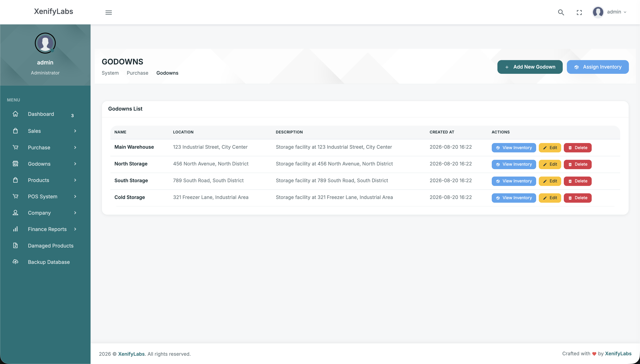The height and width of the screenshot is (364, 640).
Task: Open search with the magnifier icon
Action: click(561, 12)
